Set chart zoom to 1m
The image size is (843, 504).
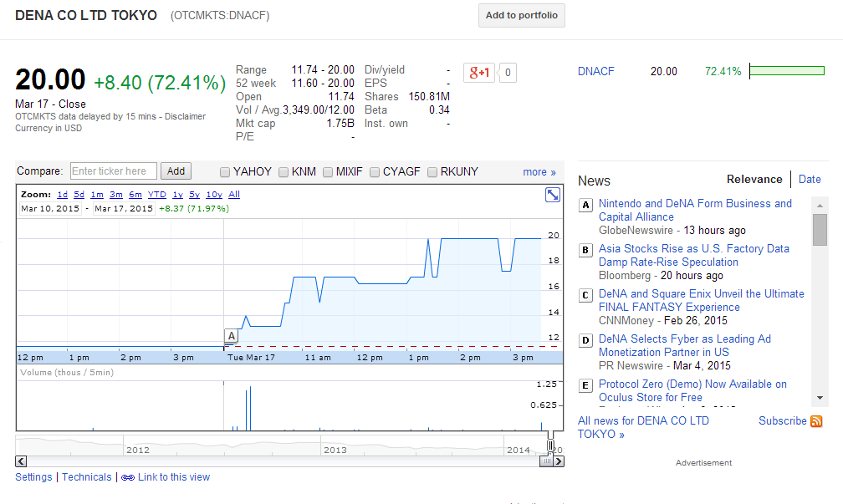97,195
